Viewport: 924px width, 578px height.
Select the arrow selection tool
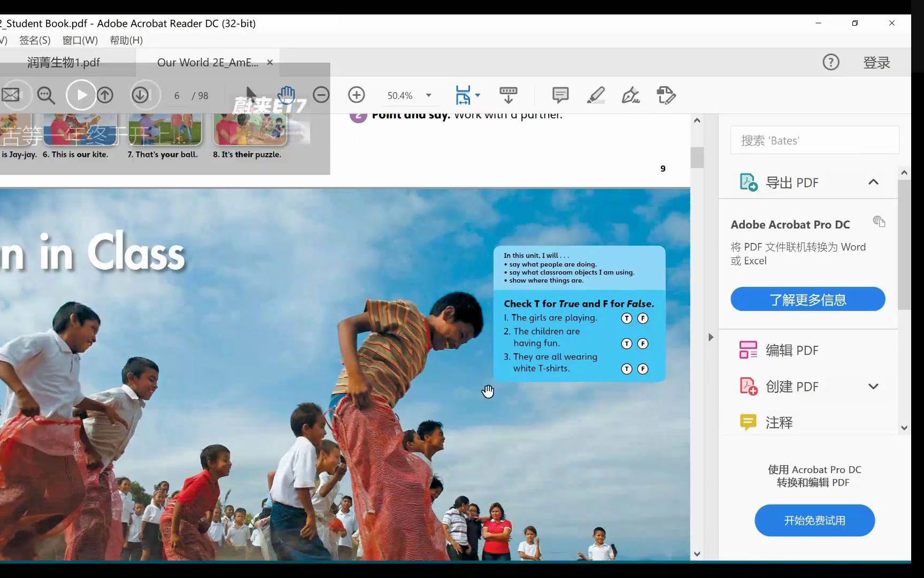coord(251,95)
